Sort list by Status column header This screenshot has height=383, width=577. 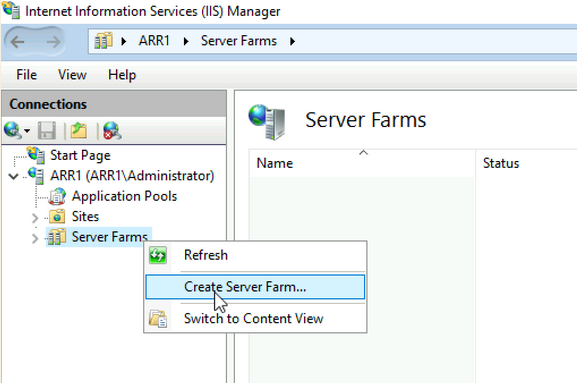(526, 163)
